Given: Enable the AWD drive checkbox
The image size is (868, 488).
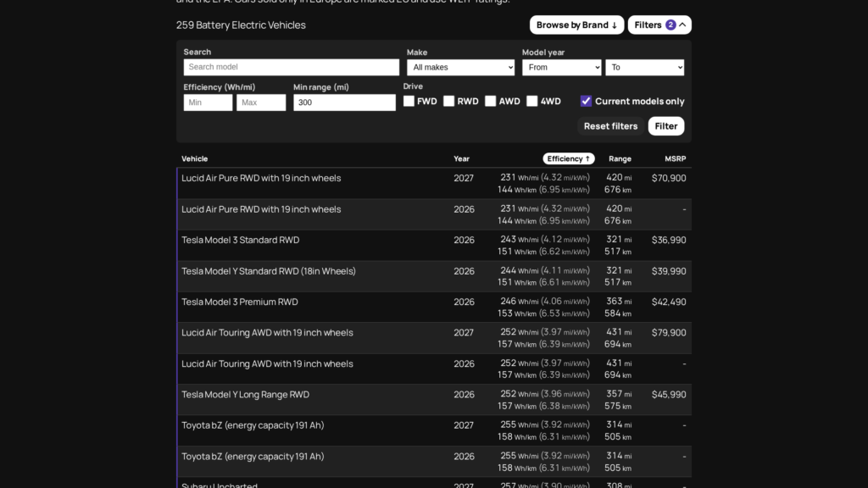Looking at the screenshot, I should point(491,102).
